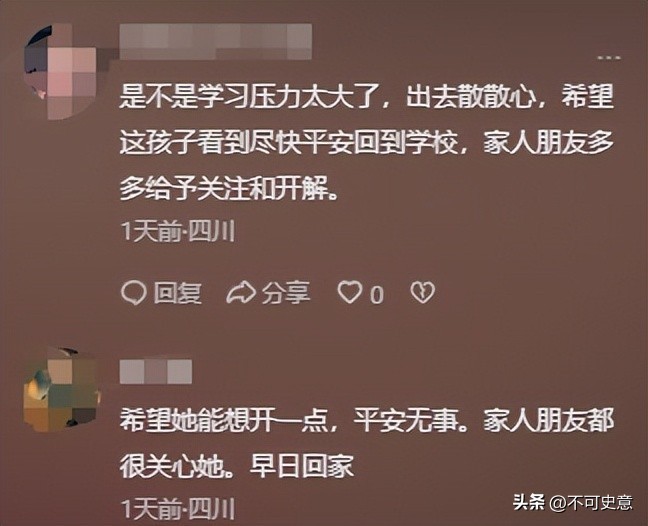Open the three-dot more options menu
Image resolution: width=648 pixels, height=526 pixels.
tap(609, 58)
